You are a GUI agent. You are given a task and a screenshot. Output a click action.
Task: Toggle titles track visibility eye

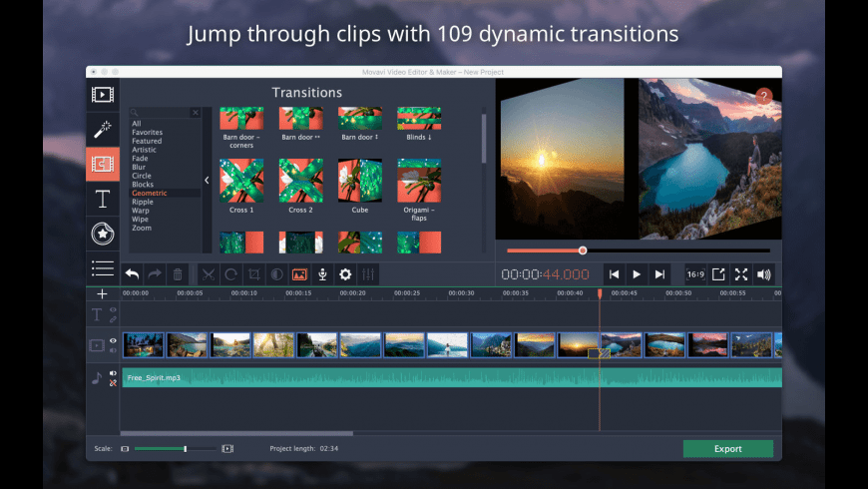113,310
